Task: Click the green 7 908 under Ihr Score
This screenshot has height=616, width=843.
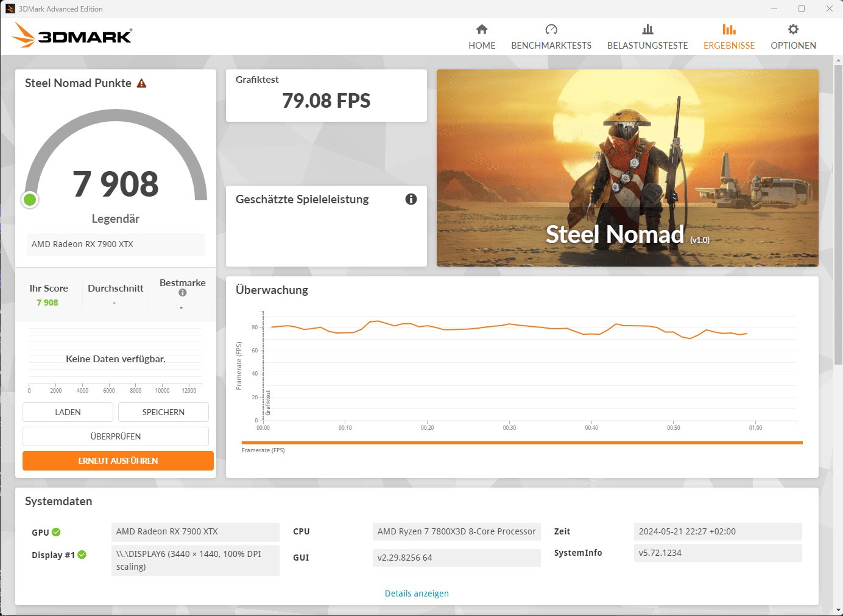Action: 48,303
